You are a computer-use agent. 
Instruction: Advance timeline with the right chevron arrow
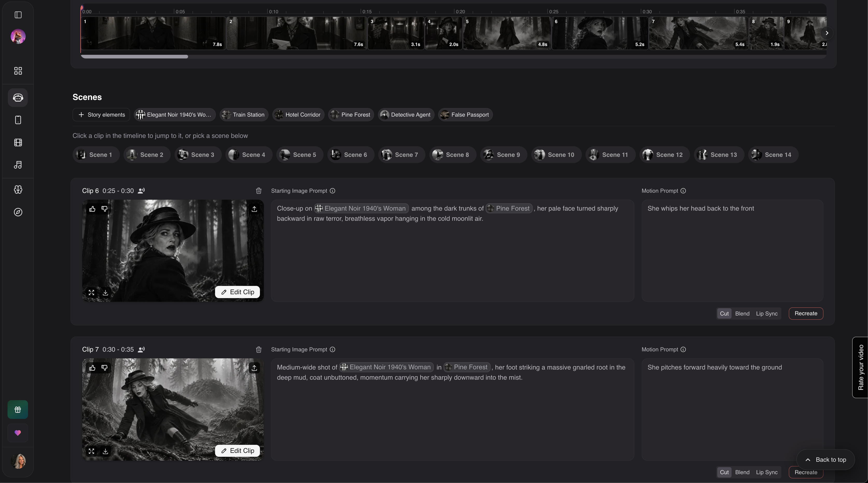click(x=826, y=33)
